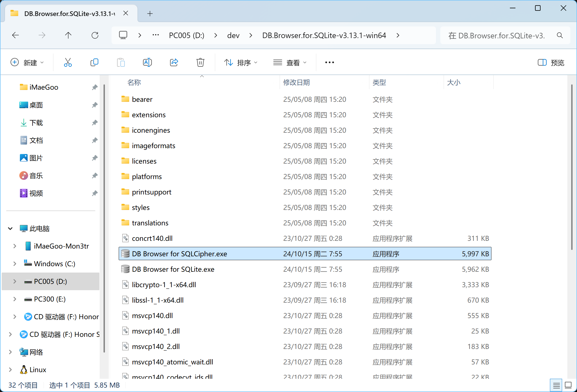
Task: Expand the 网络 network node
Action: tap(10, 352)
